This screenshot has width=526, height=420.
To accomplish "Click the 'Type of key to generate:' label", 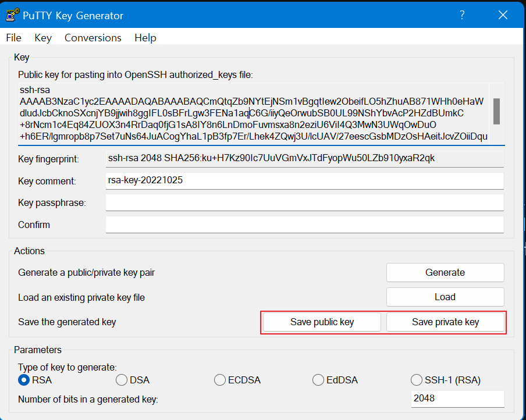I will click(67, 367).
